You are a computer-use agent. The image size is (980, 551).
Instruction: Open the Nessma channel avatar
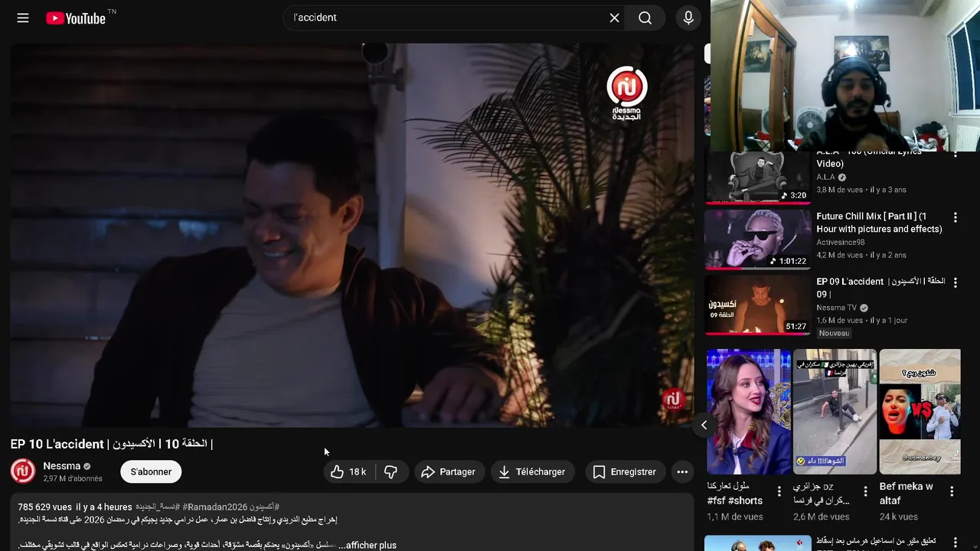(x=23, y=471)
